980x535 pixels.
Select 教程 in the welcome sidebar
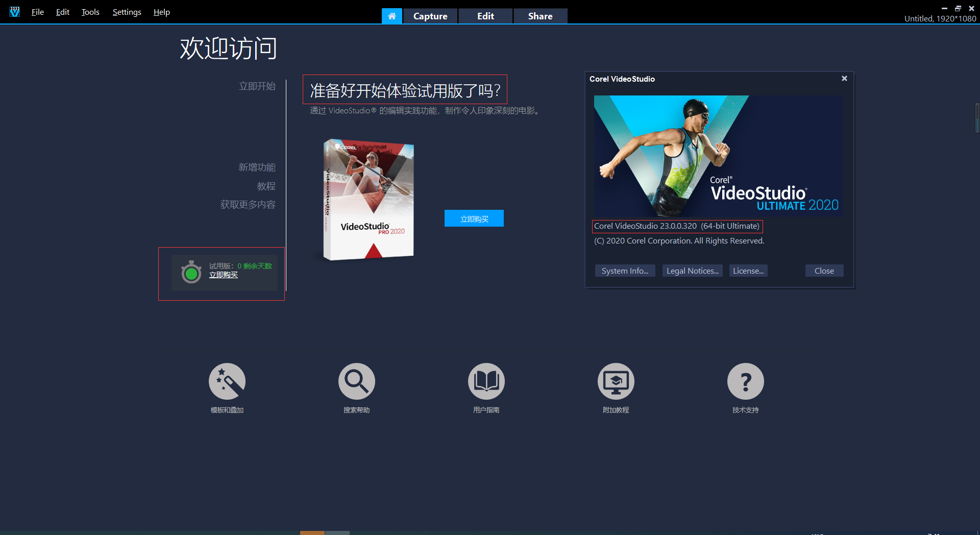point(266,186)
